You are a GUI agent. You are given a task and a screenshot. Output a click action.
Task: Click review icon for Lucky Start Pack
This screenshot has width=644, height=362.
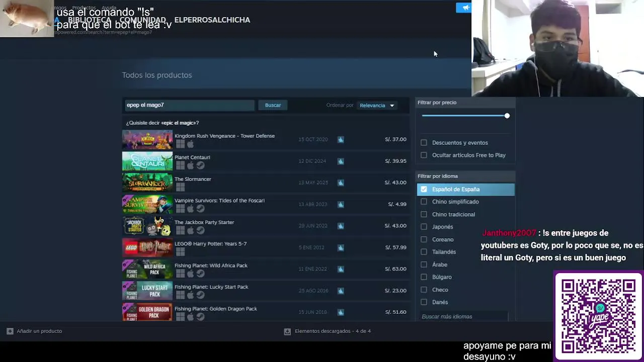[x=341, y=291]
